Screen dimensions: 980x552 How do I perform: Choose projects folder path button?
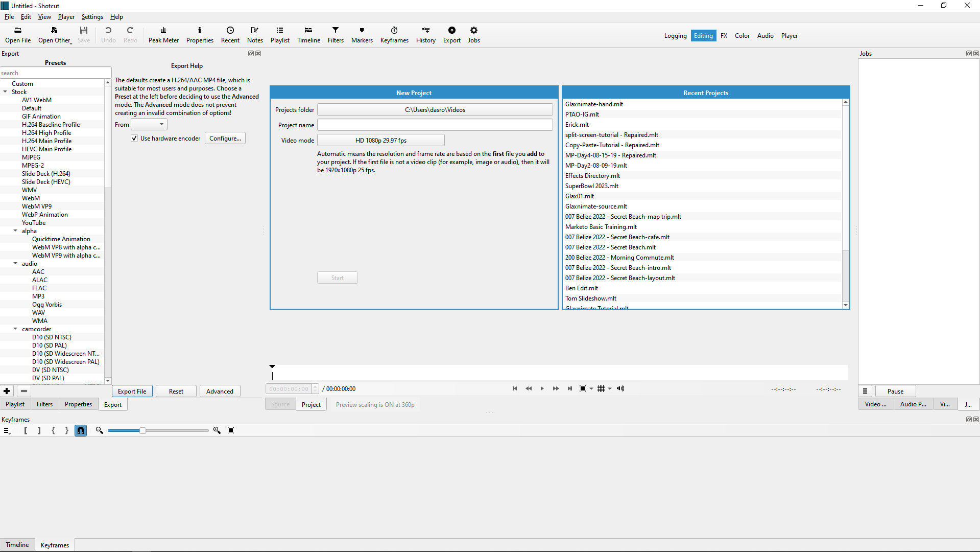435,109
